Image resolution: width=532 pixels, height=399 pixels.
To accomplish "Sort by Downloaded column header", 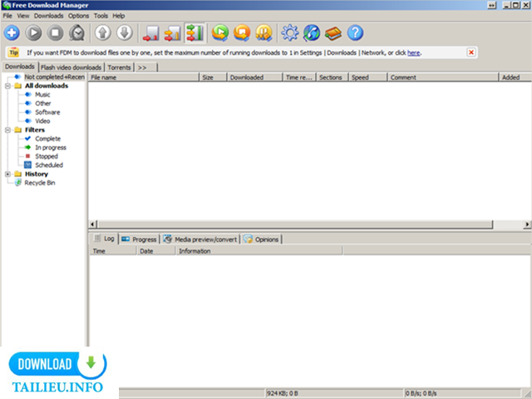I will (255, 77).
